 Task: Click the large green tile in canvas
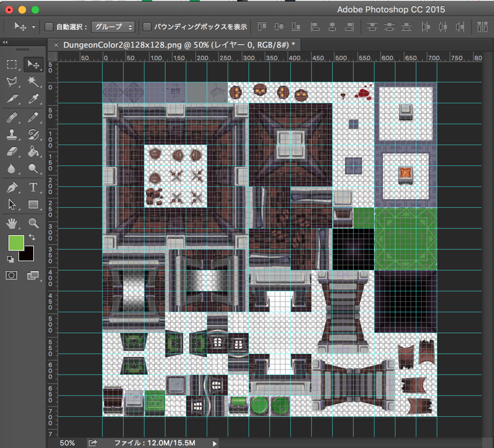click(405, 239)
